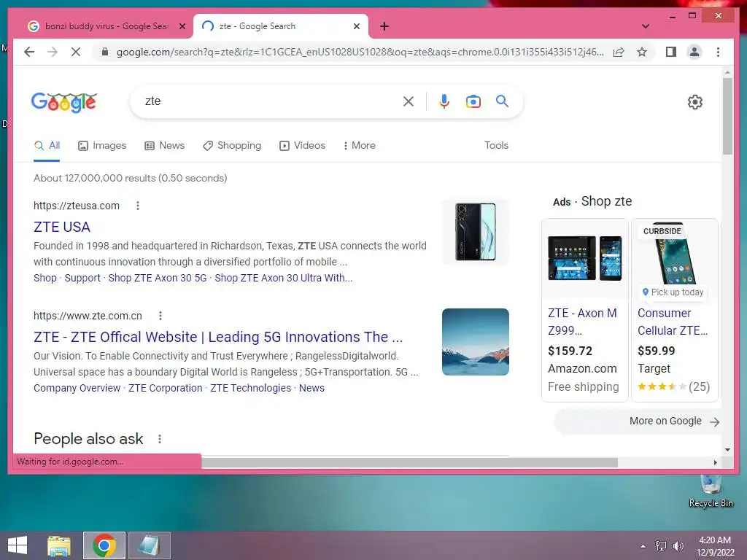Click the address bar URL
This screenshot has height=560, width=747.
(x=360, y=52)
